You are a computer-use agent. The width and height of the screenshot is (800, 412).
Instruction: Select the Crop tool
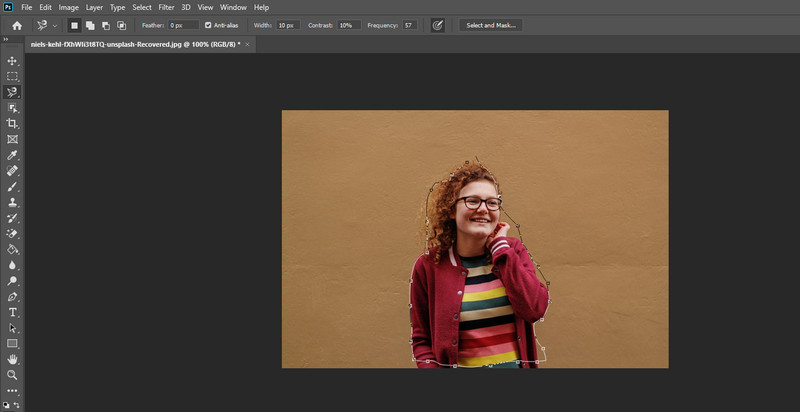pos(13,124)
